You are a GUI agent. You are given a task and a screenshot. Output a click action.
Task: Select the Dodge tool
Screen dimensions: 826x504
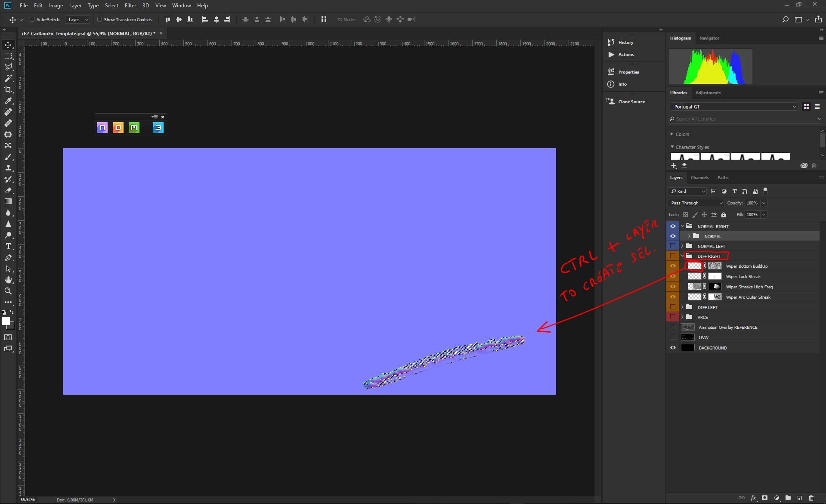click(8, 235)
